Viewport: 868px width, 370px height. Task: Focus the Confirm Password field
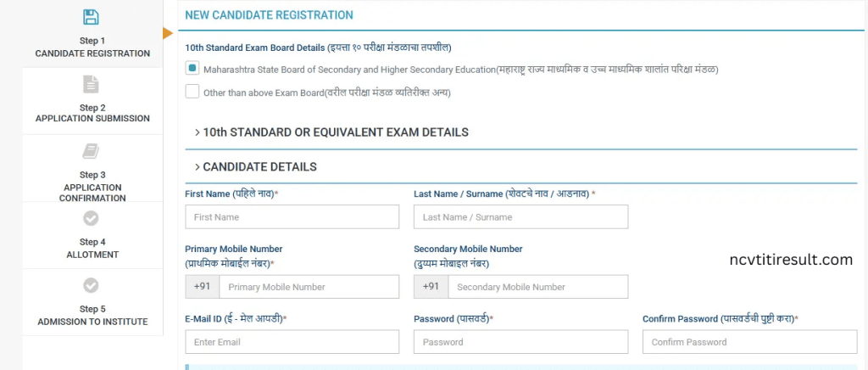point(749,342)
